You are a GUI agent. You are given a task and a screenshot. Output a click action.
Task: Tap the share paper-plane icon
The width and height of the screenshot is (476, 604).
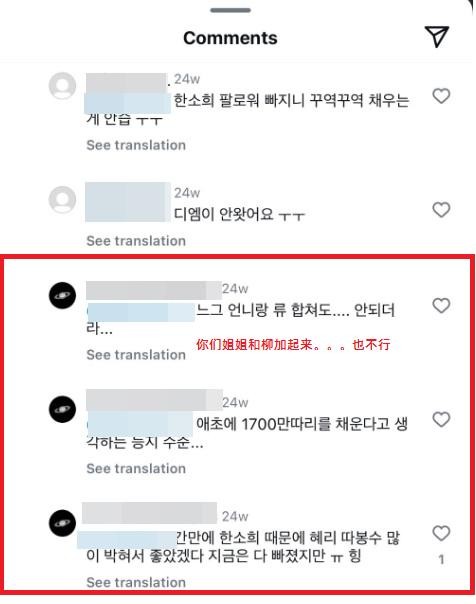point(437,37)
